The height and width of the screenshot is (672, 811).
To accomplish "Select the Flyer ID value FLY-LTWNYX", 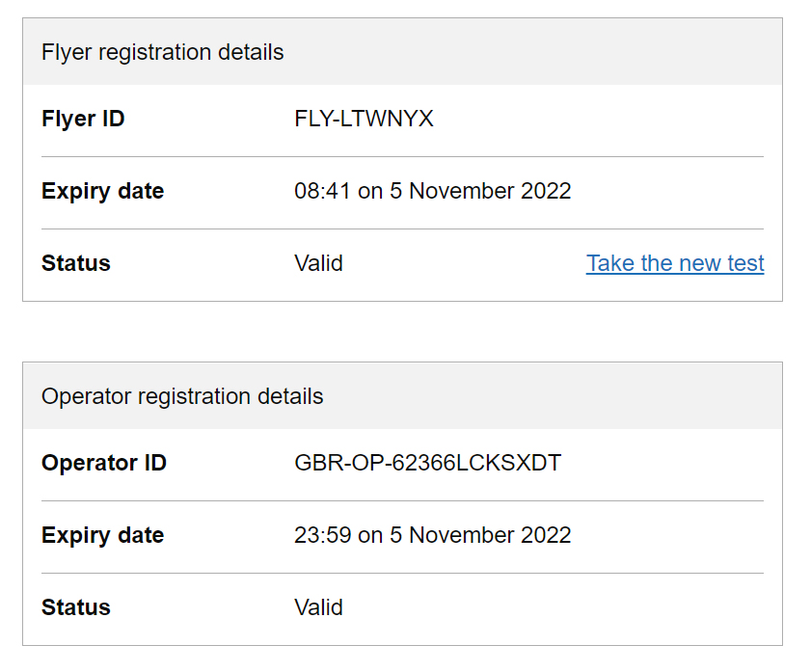I will tap(364, 119).
